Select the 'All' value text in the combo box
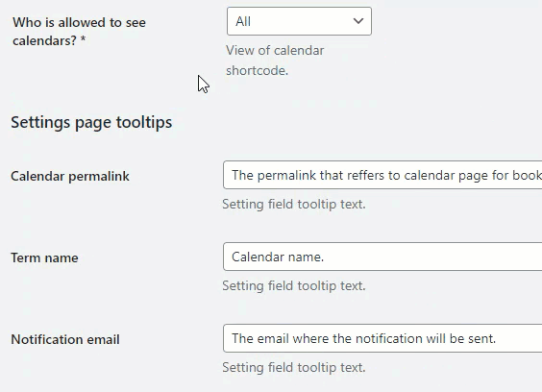Screen dimensions: 542x392 pos(243,21)
